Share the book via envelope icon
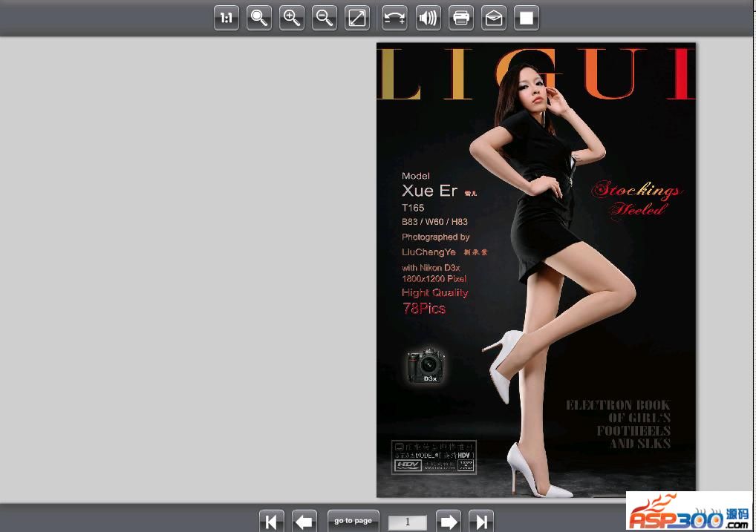 pos(494,18)
